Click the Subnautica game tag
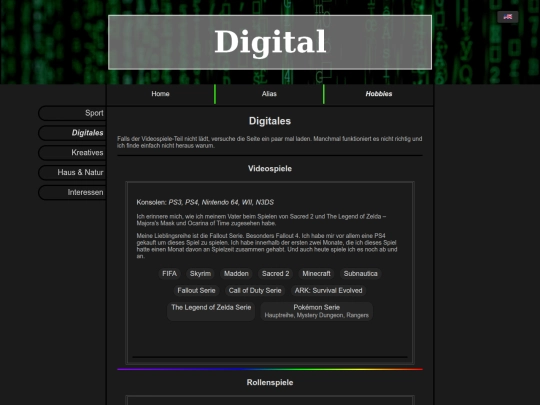 [x=361, y=273]
